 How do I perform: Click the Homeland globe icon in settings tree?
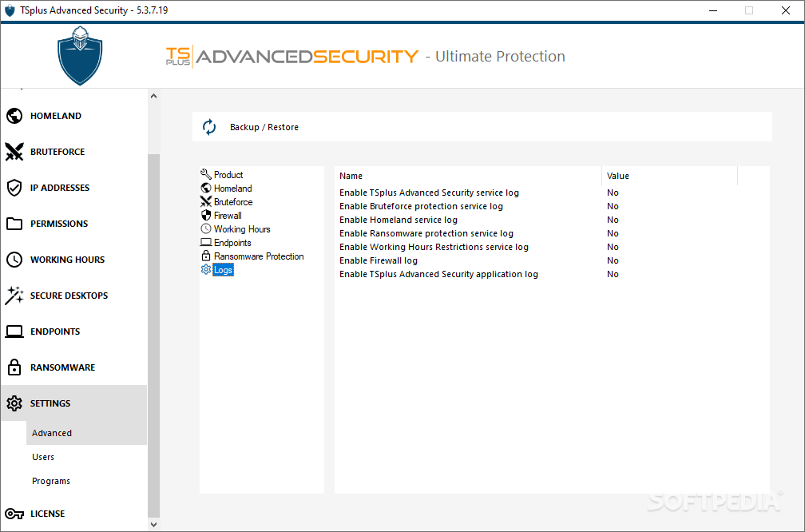point(206,188)
